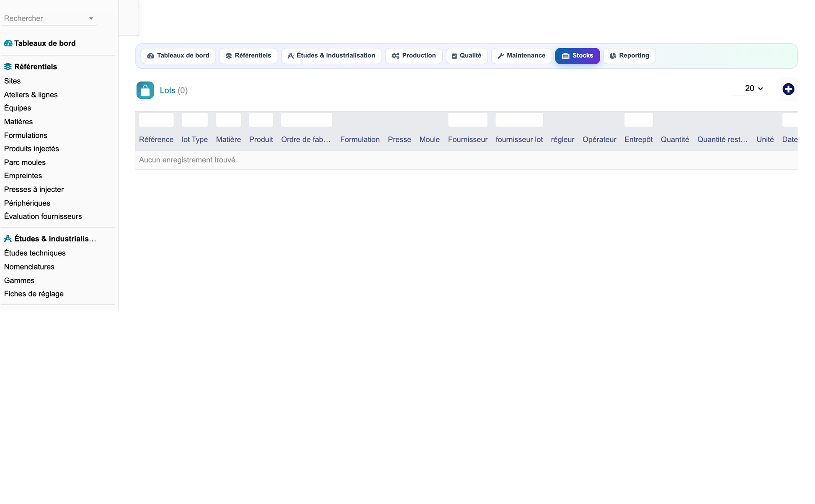This screenshot has height=504, width=815.
Task: Click the Reporting pie chart icon
Action: tap(613, 56)
